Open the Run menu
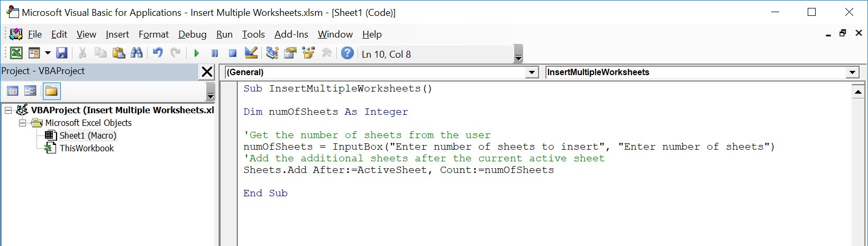The height and width of the screenshot is (246, 868). coord(224,34)
